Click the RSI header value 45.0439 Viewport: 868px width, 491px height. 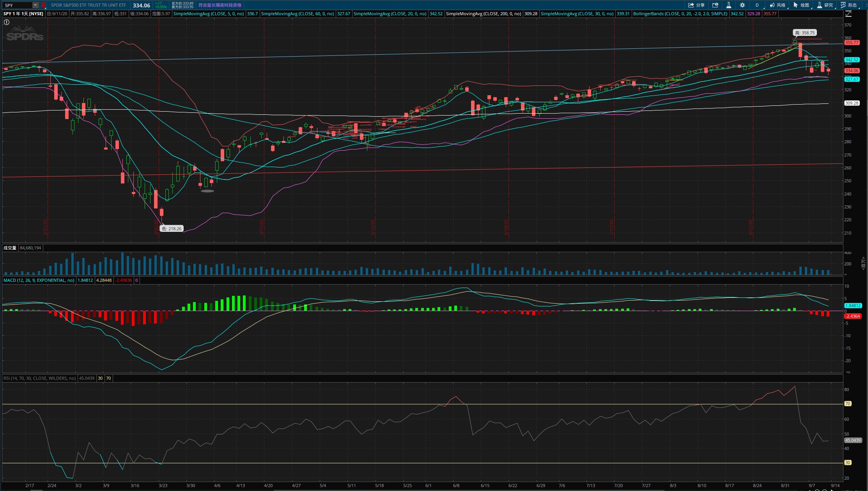click(x=87, y=378)
